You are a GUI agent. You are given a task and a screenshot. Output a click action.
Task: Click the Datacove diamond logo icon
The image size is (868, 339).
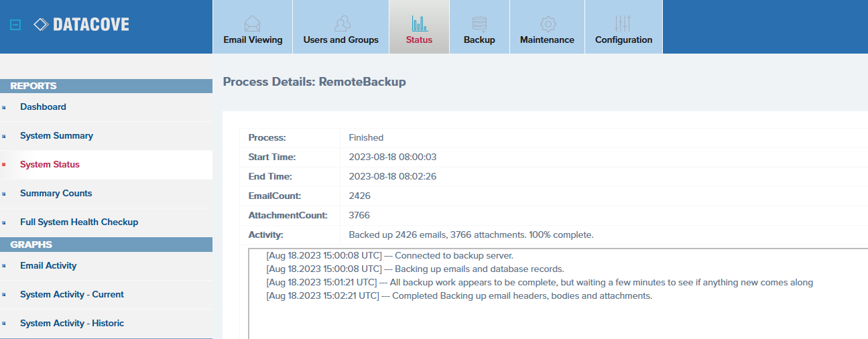[41, 25]
